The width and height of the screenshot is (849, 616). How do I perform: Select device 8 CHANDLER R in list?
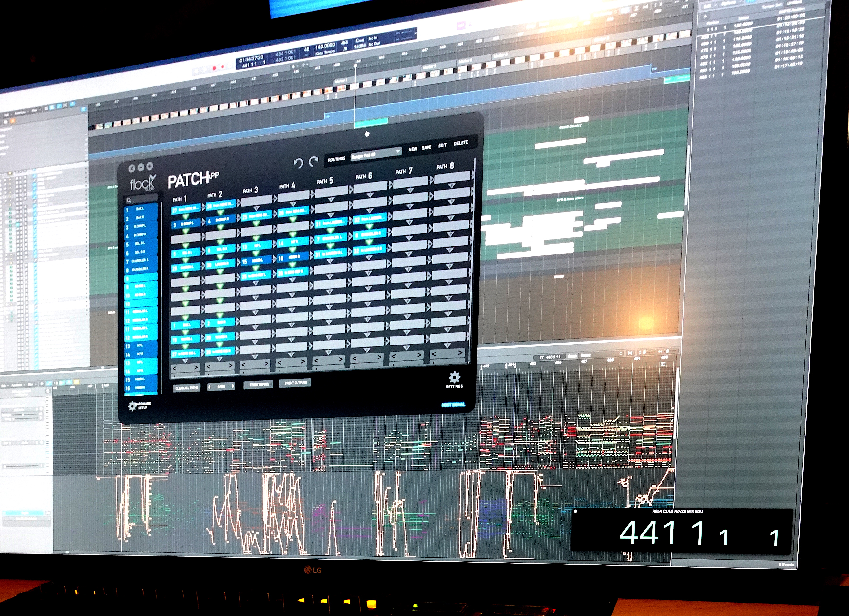pyautogui.click(x=141, y=269)
